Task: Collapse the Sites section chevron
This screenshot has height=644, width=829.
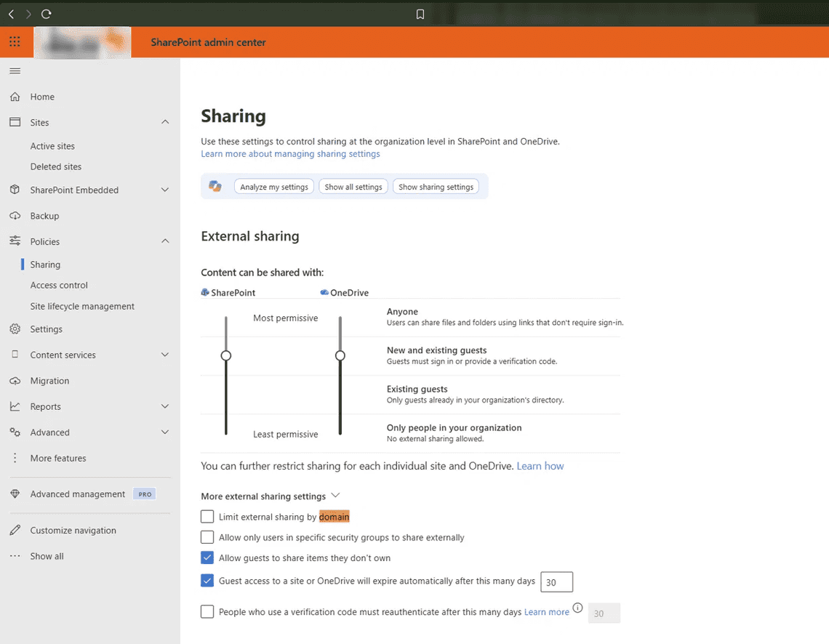Action: [165, 122]
